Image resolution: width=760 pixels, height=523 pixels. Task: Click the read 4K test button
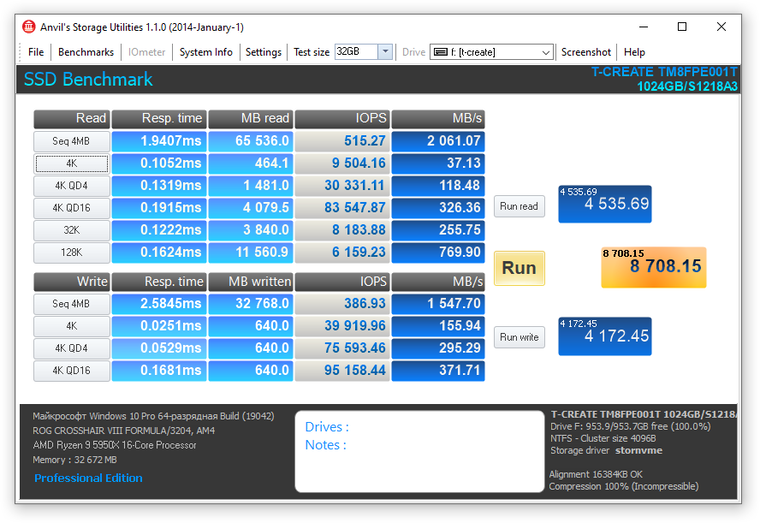coord(72,163)
